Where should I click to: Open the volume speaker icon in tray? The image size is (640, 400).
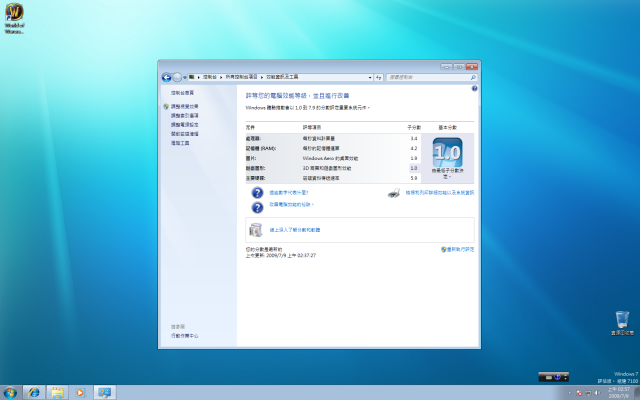(x=598, y=393)
